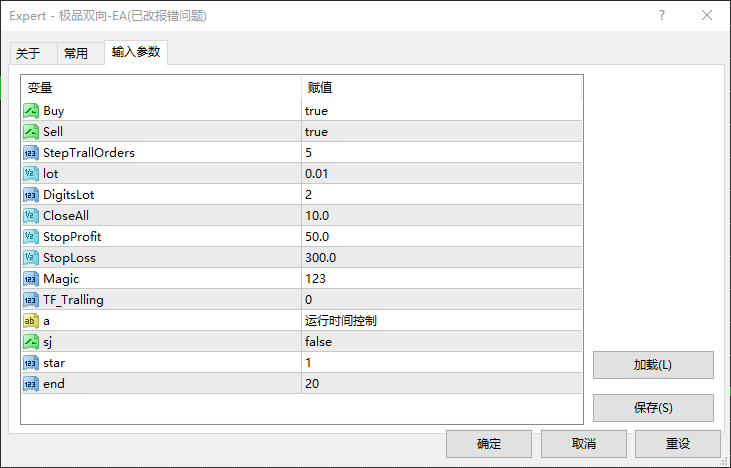Select the StopProfit value 50.0 field

tap(440, 237)
